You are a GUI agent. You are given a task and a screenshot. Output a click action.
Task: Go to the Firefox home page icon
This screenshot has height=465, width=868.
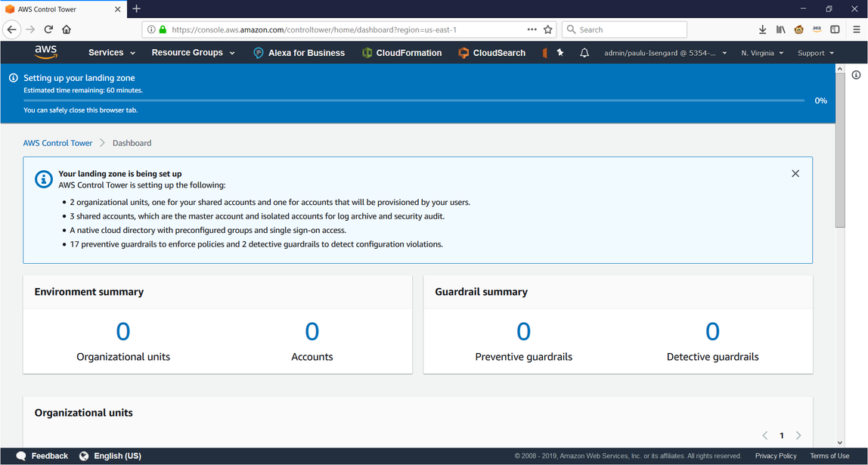67,29
